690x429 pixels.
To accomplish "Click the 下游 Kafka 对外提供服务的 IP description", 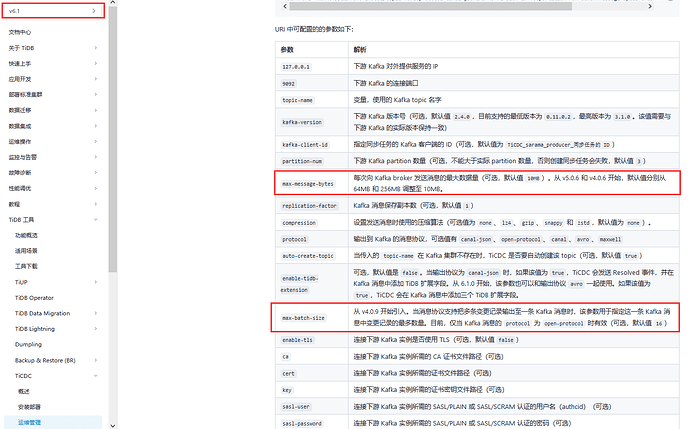I will pos(396,66).
